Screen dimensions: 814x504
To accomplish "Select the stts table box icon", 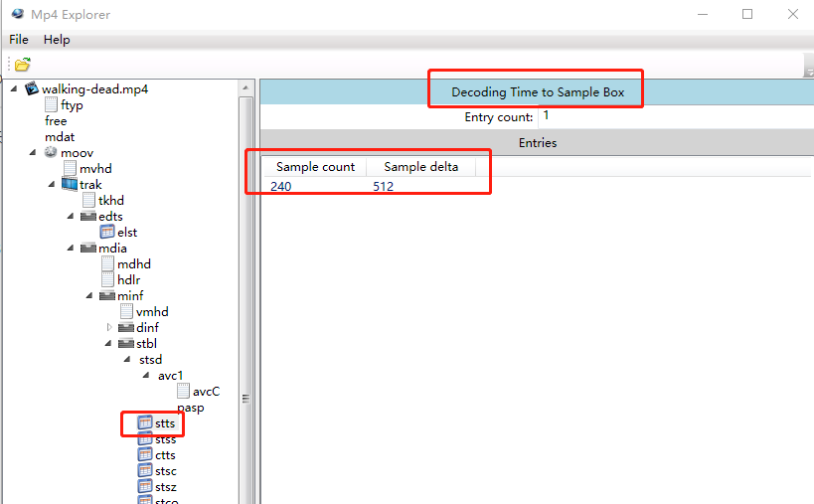I will (x=145, y=423).
